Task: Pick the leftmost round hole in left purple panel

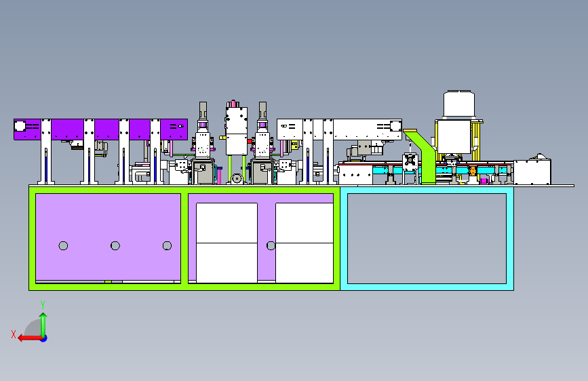Action: click(63, 245)
